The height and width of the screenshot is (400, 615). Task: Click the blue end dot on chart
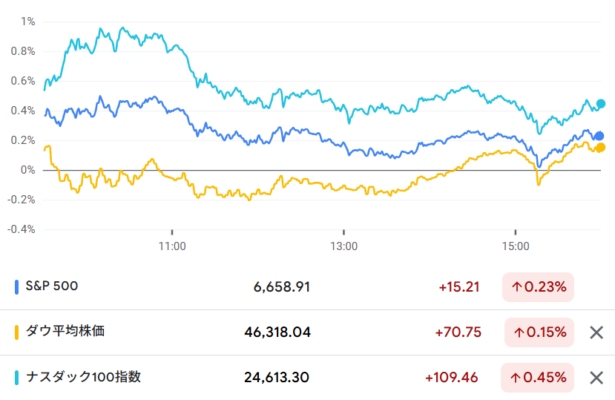tap(599, 136)
